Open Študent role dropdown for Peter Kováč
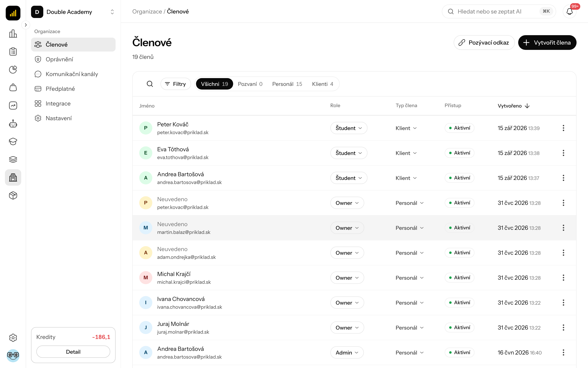 [349, 128]
